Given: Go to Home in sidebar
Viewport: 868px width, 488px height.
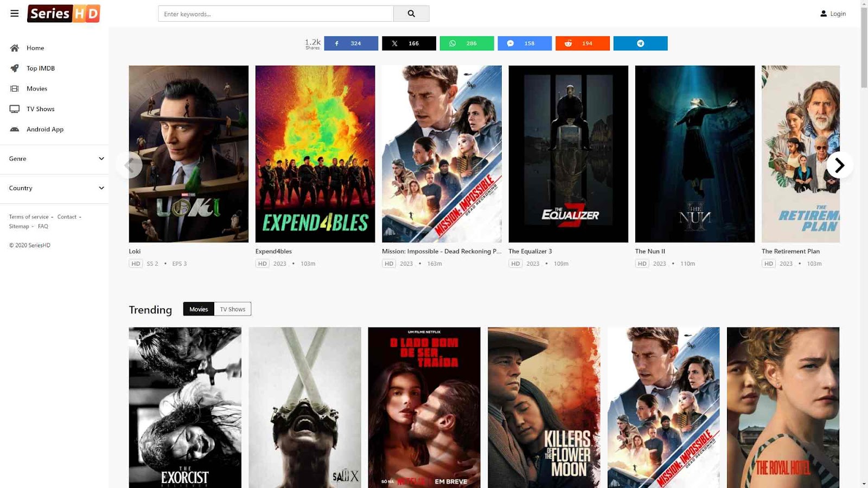Looking at the screenshot, I should coord(35,48).
